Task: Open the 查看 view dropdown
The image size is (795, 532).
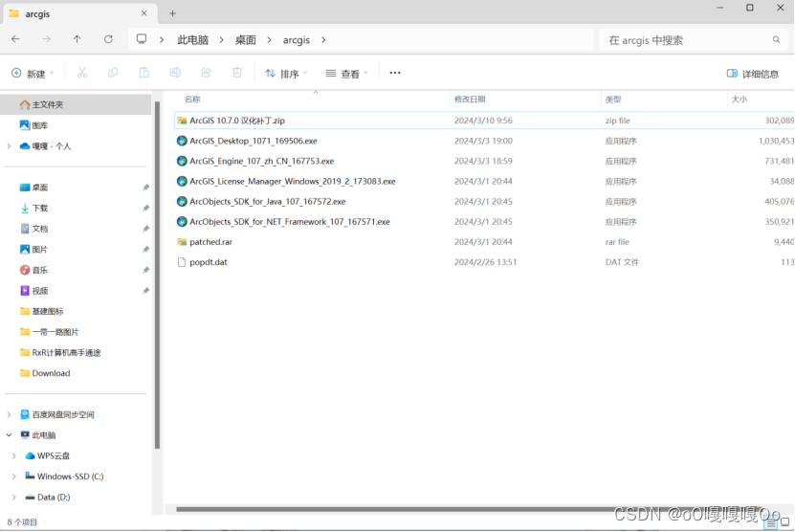Action: (347, 74)
